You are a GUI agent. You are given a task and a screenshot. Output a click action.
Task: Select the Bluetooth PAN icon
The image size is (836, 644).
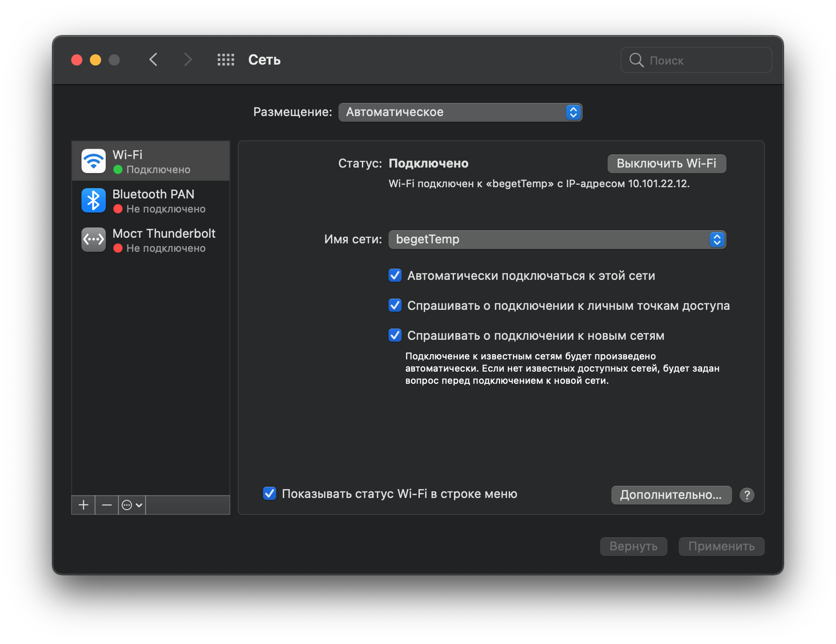pos(94,200)
